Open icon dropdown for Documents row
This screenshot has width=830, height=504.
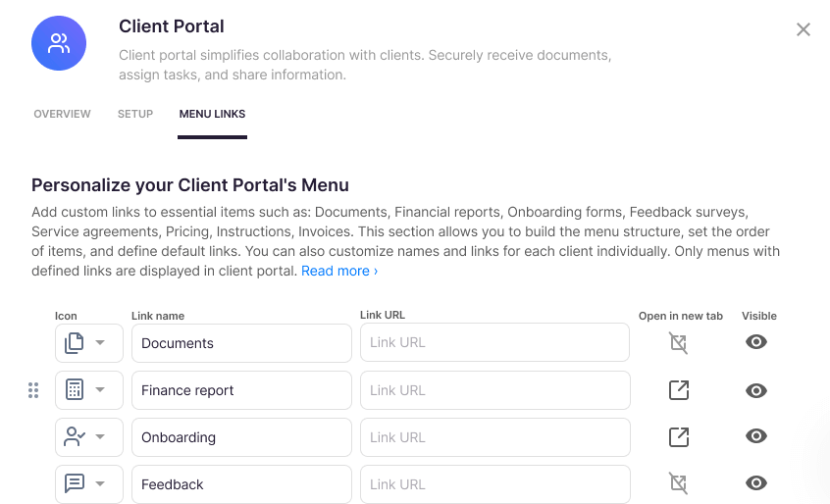[x=88, y=343]
